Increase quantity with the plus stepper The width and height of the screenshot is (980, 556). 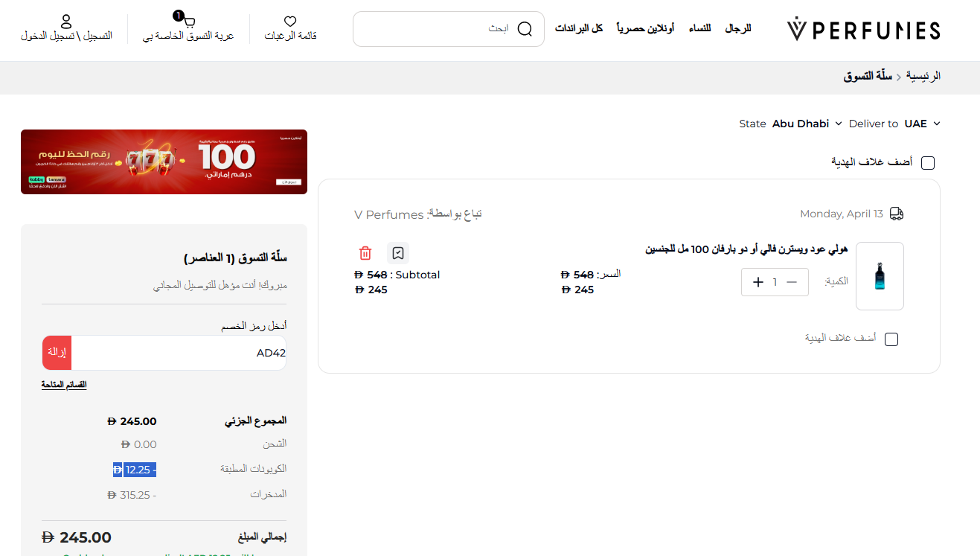pyautogui.click(x=758, y=282)
